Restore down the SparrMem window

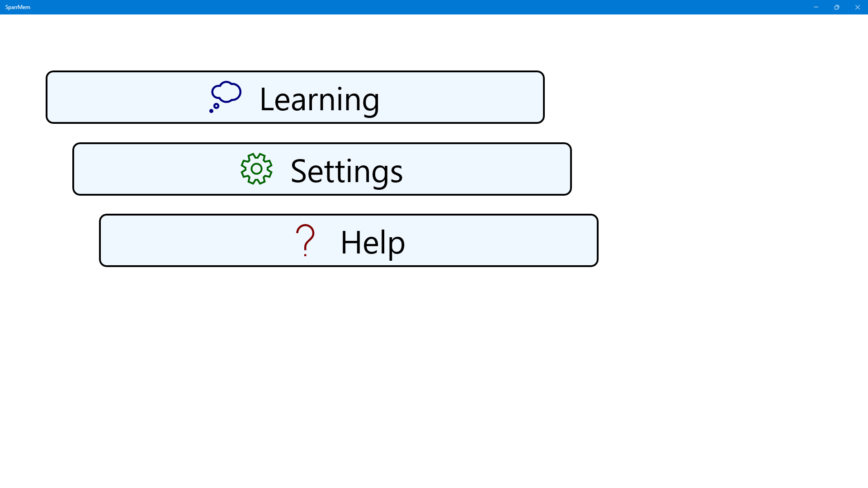pos(837,7)
